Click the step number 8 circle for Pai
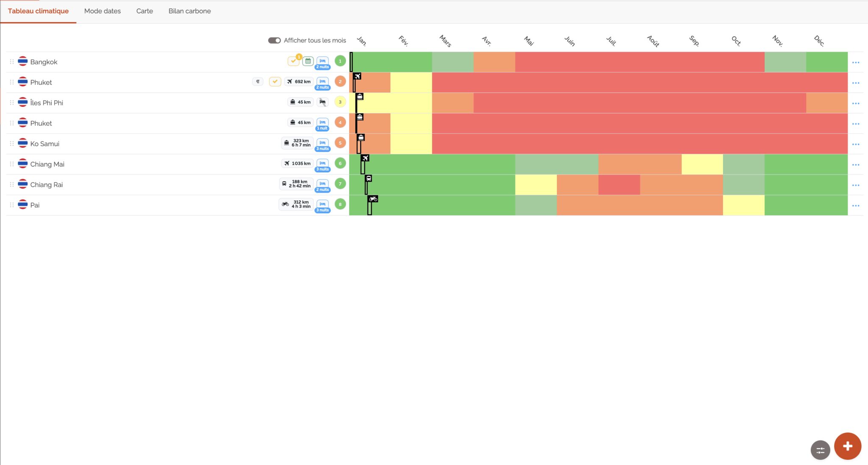 [x=340, y=204]
